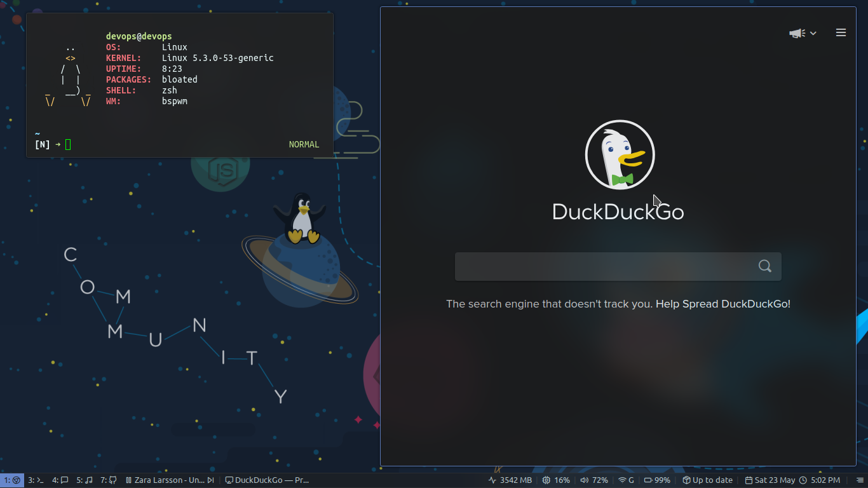Switch to workspace 4 chat
The height and width of the screenshot is (488, 868).
pos(60,480)
